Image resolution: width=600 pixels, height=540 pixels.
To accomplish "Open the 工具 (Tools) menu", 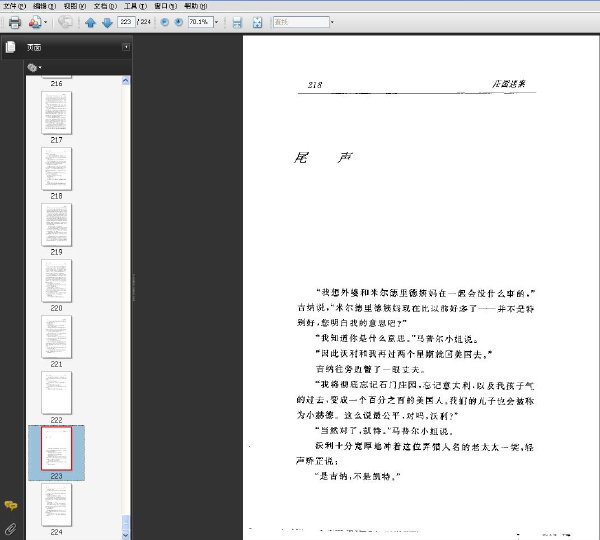I will coord(135,6).
